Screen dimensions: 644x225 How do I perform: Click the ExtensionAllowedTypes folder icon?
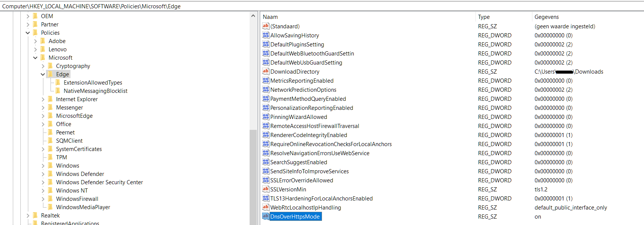tap(58, 82)
